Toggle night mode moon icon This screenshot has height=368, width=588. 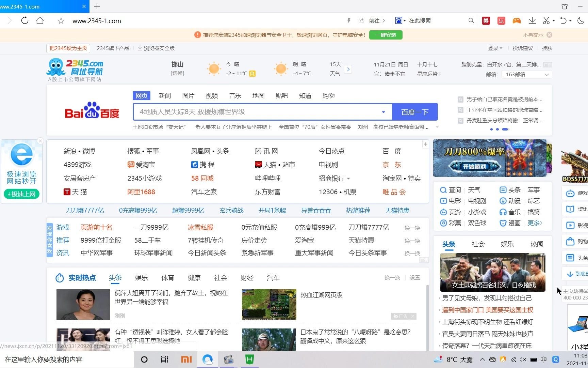point(581,20)
